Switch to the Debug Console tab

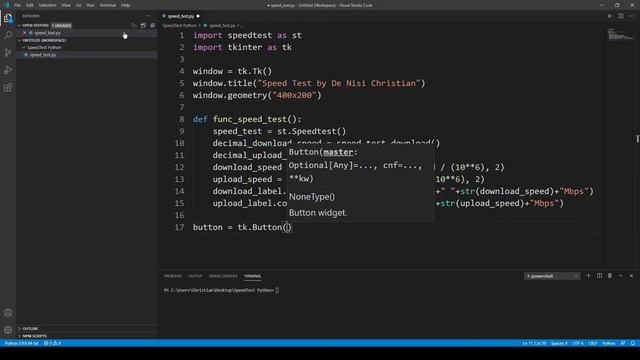click(223, 276)
